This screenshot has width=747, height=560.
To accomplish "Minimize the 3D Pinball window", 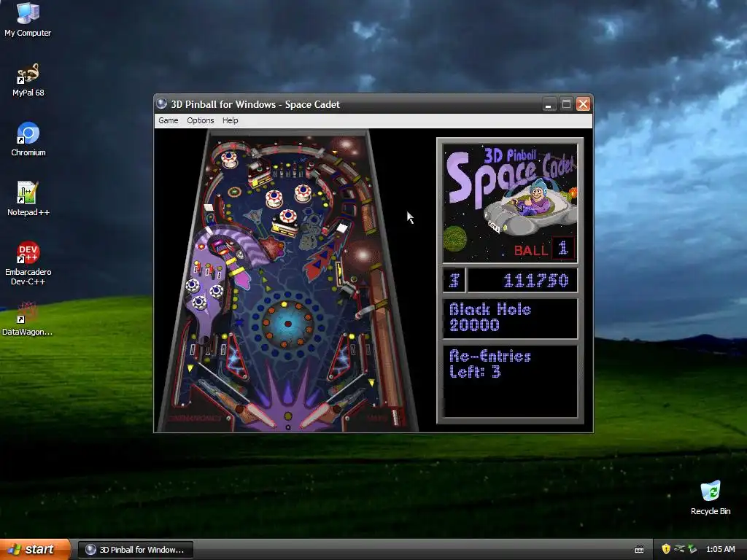I will pyautogui.click(x=549, y=104).
